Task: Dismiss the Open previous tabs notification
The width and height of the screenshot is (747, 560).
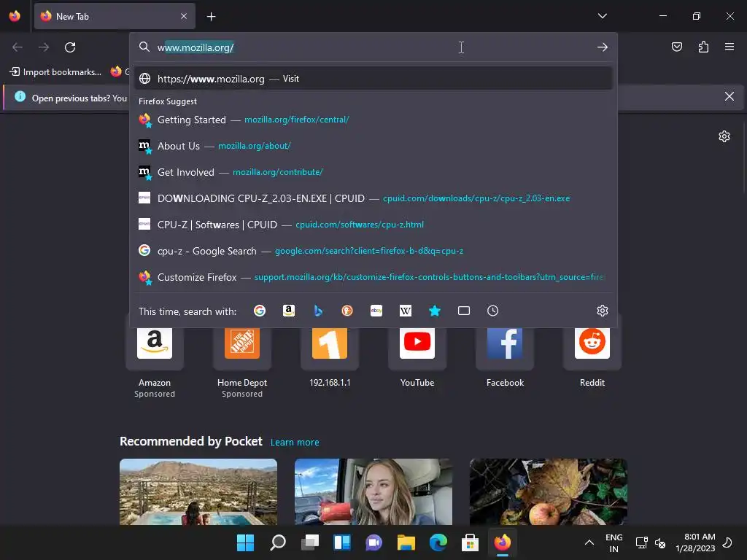Action: (729, 97)
